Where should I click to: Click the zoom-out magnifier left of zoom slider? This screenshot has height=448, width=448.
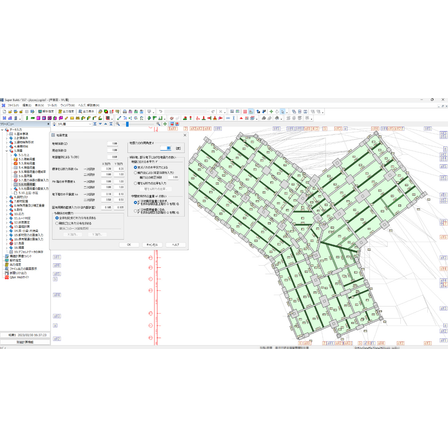118,124
